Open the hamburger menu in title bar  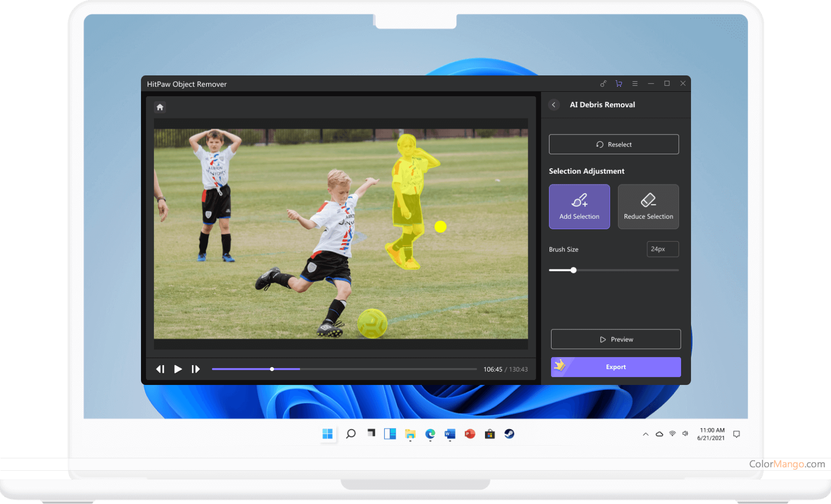click(634, 84)
